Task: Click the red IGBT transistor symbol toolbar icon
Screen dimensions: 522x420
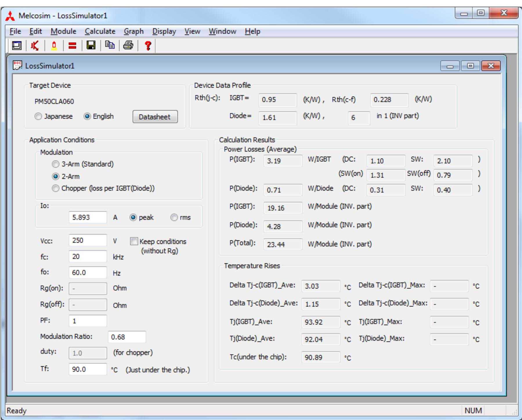Action: pos(35,46)
